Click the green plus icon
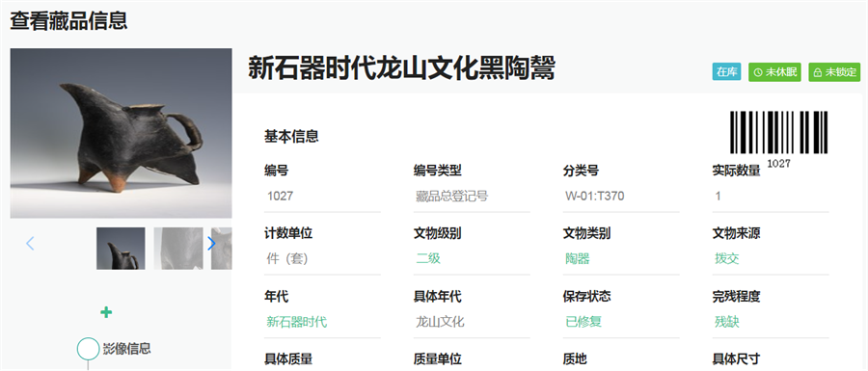 pyautogui.click(x=106, y=312)
